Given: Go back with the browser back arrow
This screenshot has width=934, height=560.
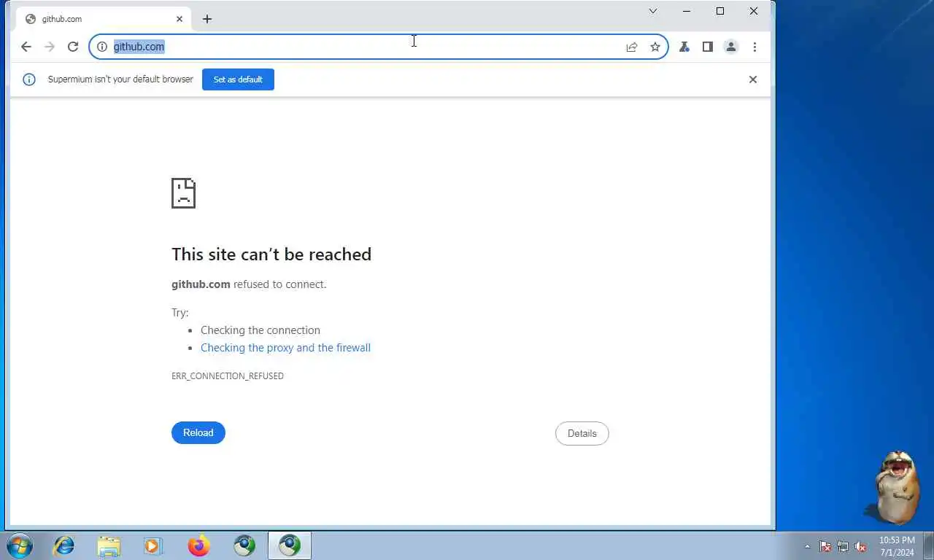Looking at the screenshot, I should (26, 47).
